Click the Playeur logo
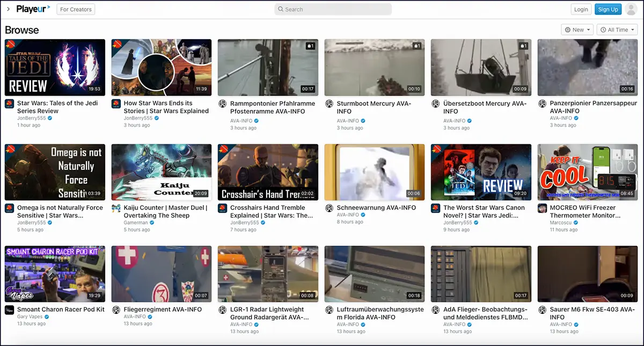Screen dimensions: 644x346 [33, 9]
